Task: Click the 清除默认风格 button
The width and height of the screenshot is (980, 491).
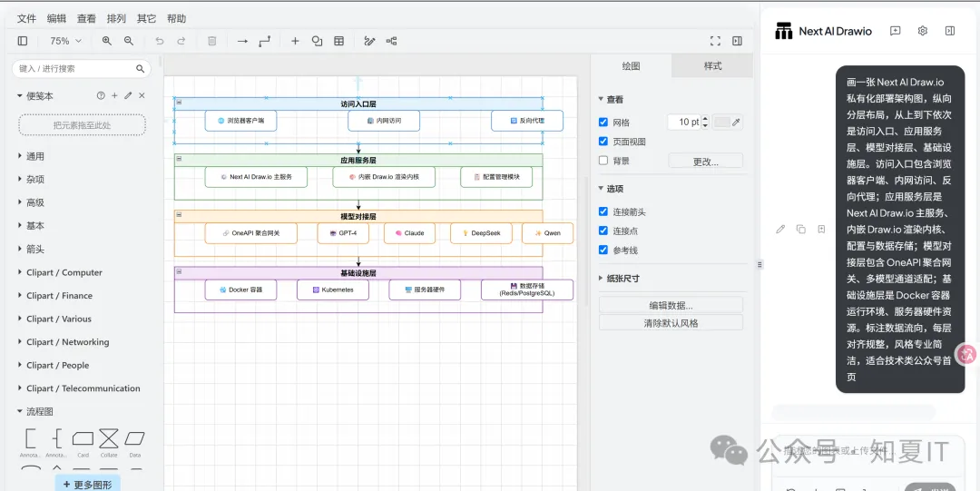Action: (x=671, y=323)
